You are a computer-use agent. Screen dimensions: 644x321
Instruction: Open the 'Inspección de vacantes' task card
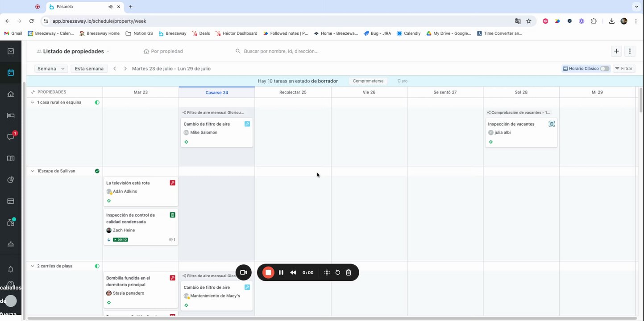(x=521, y=132)
